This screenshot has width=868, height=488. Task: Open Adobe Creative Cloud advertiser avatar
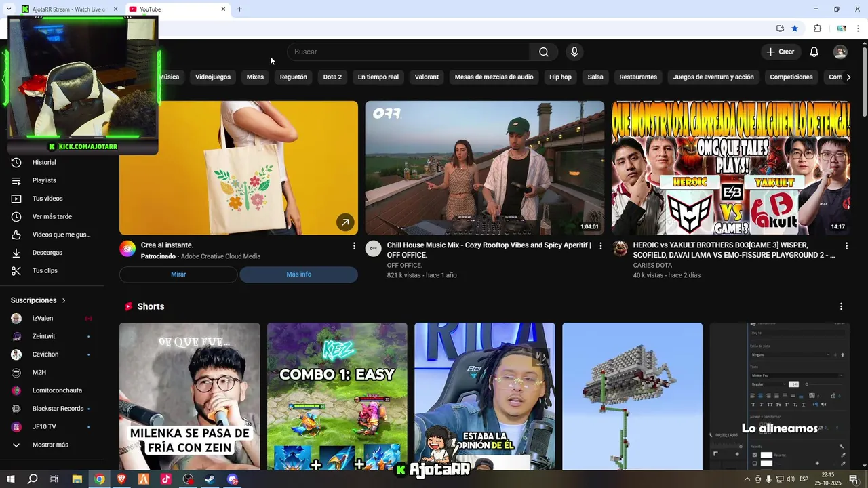tap(127, 248)
